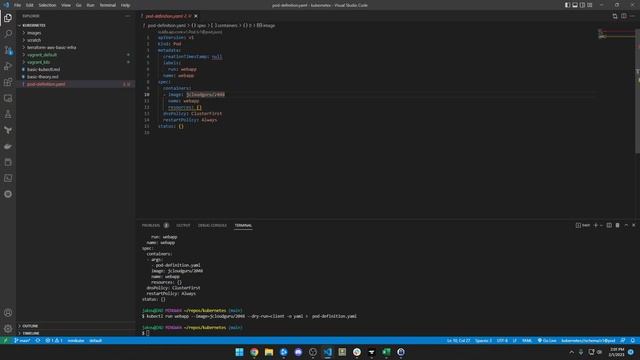
Task: Open customize layout button in title bar
Action: coord(590,5)
